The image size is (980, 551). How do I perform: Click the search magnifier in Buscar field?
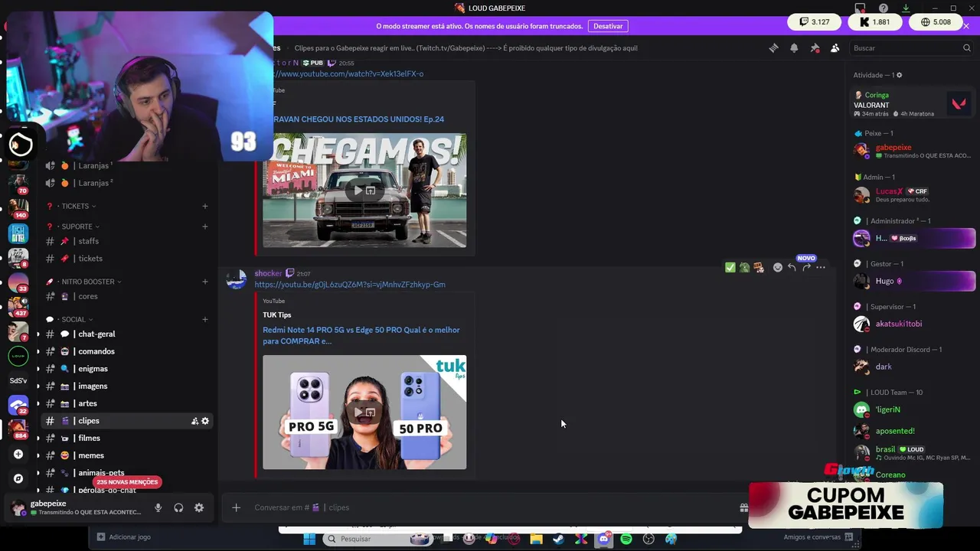point(966,47)
